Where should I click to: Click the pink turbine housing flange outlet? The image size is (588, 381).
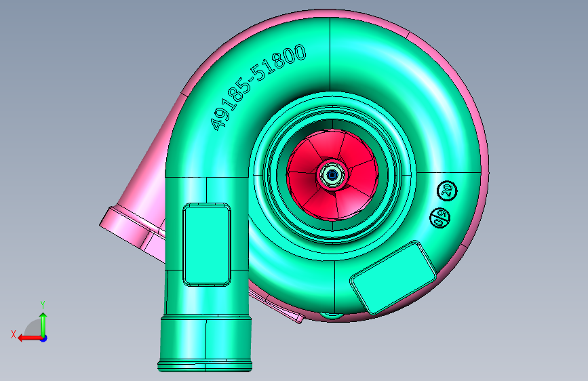pyautogui.click(x=132, y=234)
